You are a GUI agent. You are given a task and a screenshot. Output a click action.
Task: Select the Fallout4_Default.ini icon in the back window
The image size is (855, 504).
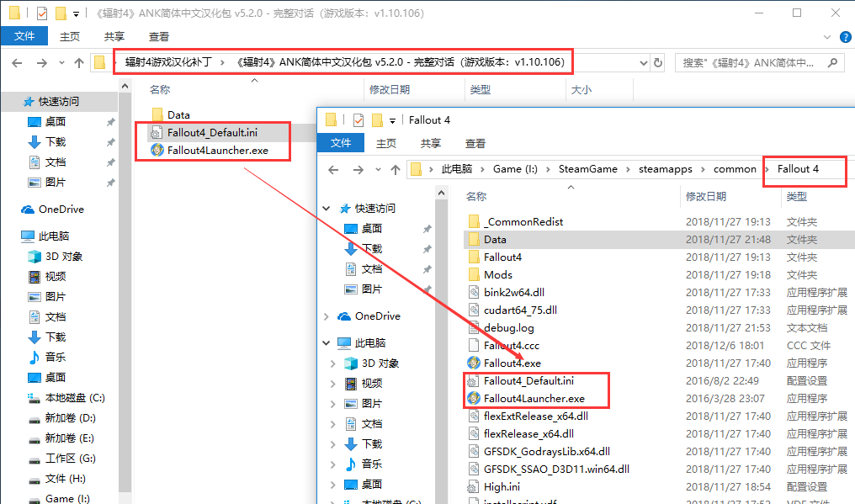tap(157, 133)
